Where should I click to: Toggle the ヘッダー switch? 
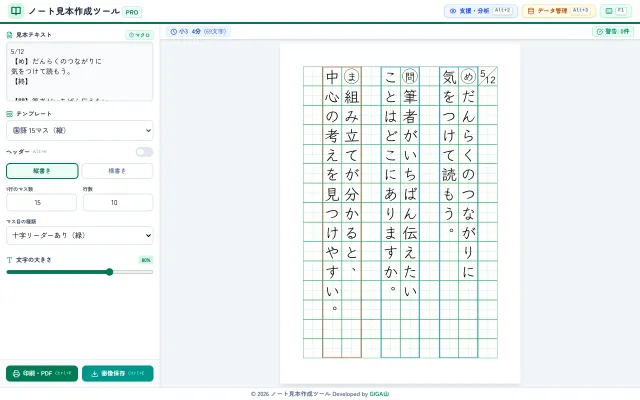pyautogui.click(x=144, y=152)
